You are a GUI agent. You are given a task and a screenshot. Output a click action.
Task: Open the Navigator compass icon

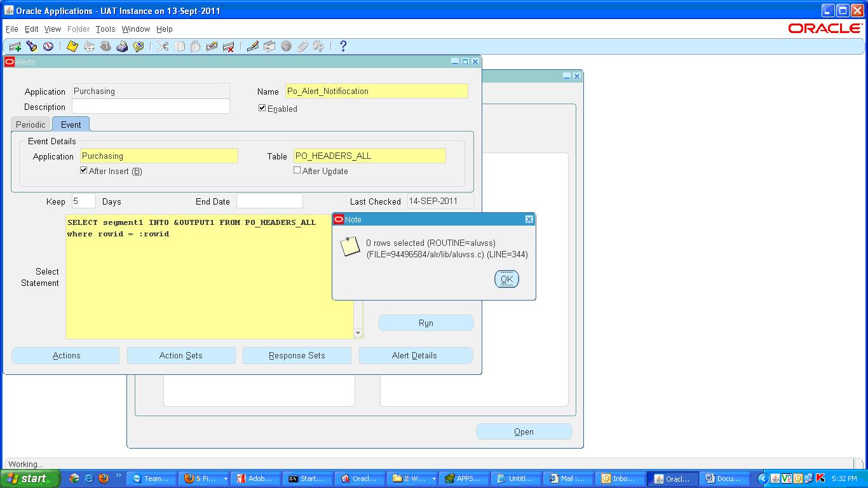(x=48, y=46)
